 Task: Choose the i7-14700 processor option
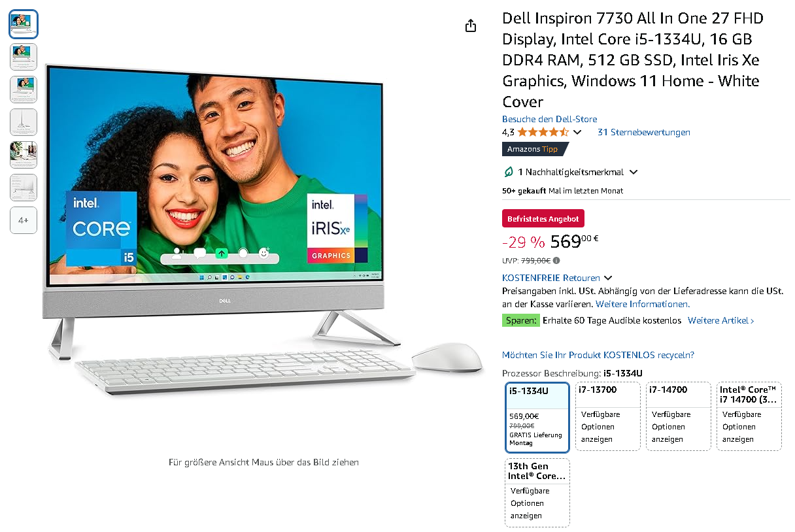click(679, 416)
